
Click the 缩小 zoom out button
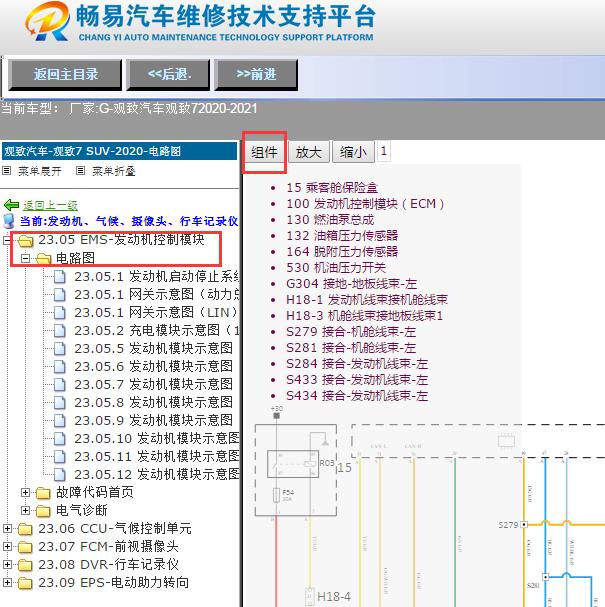point(353,152)
